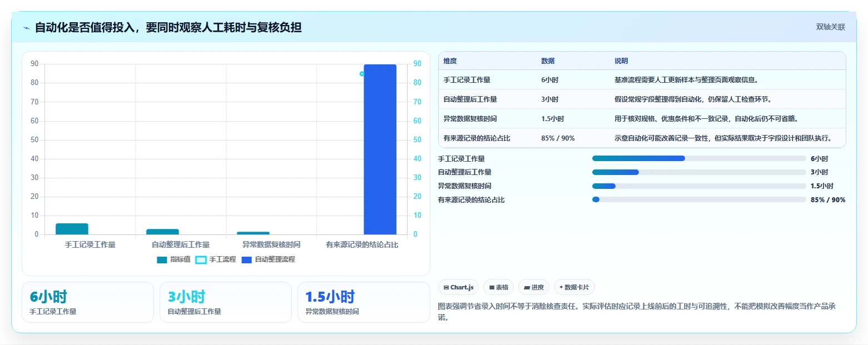Click the 手工记录工作量 progress bar

(699, 158)
